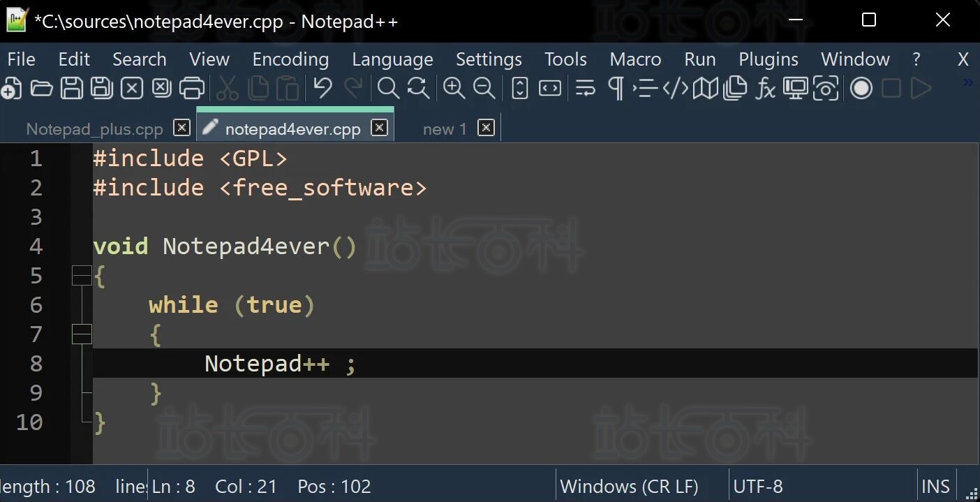Switch to the new 1 tab
The width and height of the screenshot is (980, 502).
coord(445,129)
